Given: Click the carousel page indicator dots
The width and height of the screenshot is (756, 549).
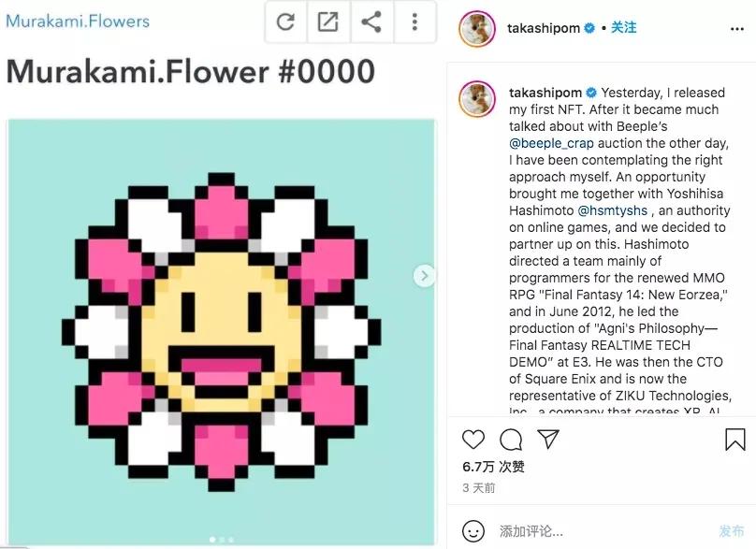Looking at the screenshot, I should (222, 540).
